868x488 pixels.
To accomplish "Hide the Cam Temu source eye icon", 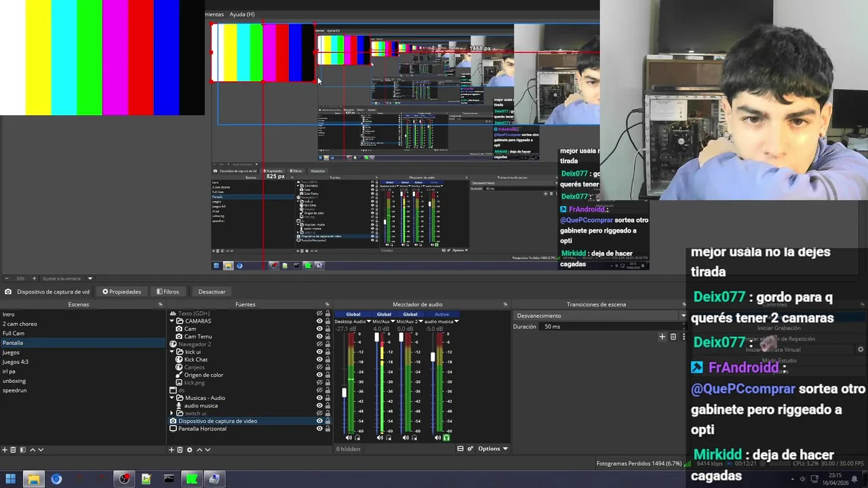I will [x=319, y=336].
